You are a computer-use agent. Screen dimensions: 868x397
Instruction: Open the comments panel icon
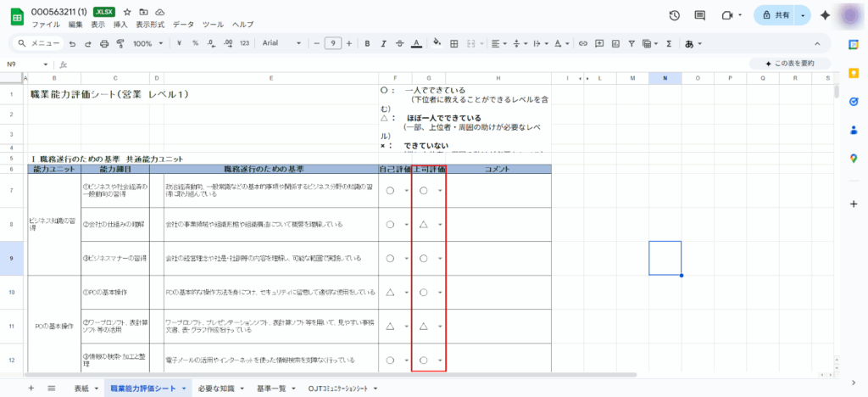[698, 15]
